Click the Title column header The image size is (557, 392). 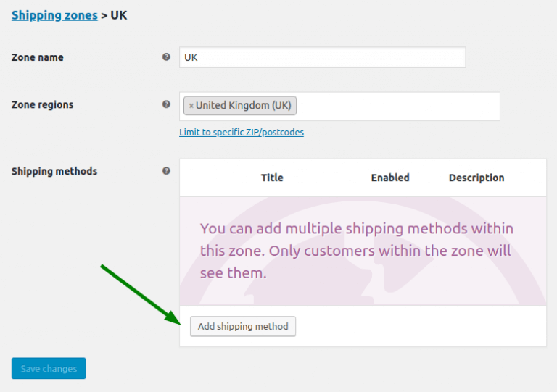pyautogui.click(x=272, y=178)
